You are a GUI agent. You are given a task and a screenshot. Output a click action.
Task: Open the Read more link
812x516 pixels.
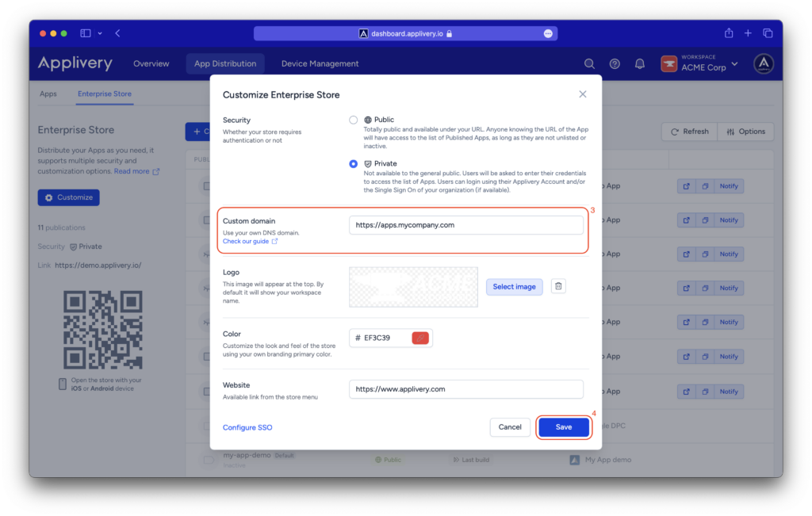[136, 171]
